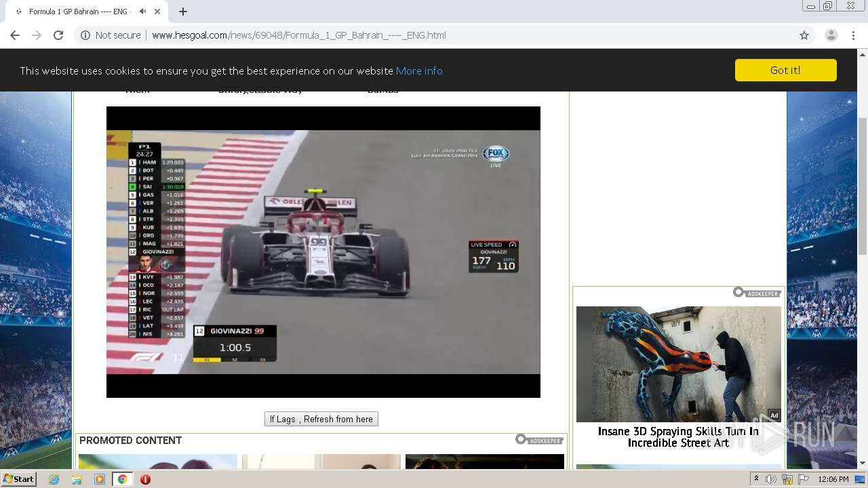Bookmark this page with star icon
The width and height of the screenshot is (868, 488).
point(804,35)
